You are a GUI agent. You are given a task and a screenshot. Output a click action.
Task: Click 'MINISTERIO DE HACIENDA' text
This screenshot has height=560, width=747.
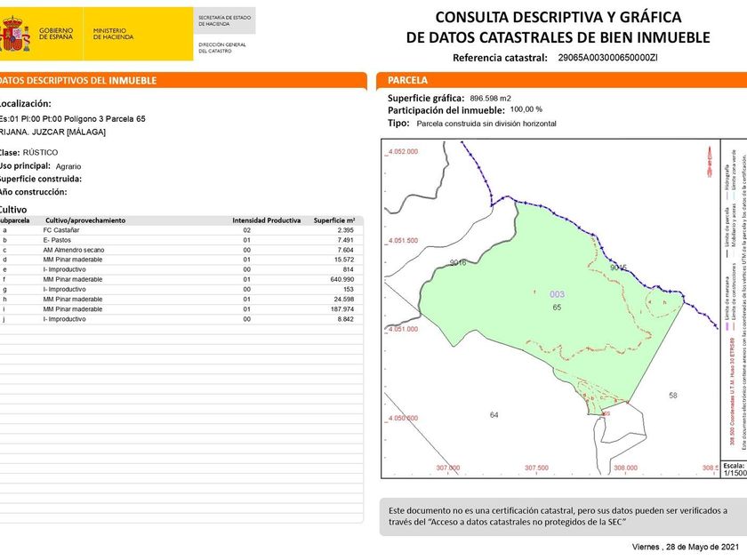(x=114, y=34)
